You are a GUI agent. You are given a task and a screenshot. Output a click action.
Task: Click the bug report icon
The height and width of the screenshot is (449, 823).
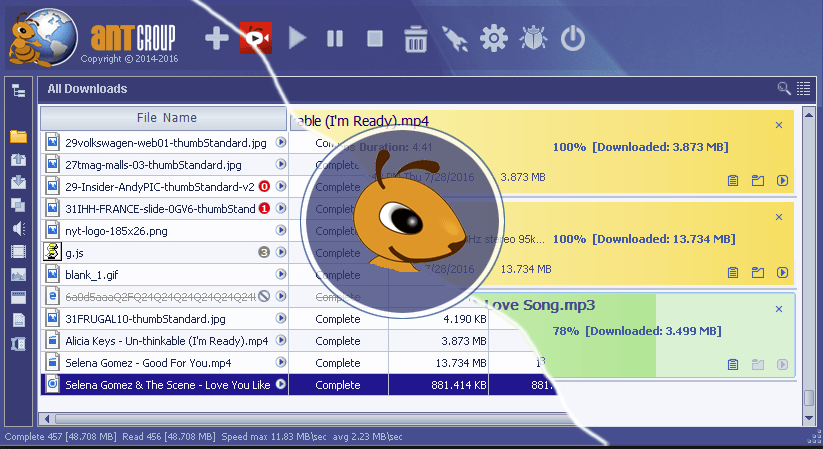(x=533, y=38)
